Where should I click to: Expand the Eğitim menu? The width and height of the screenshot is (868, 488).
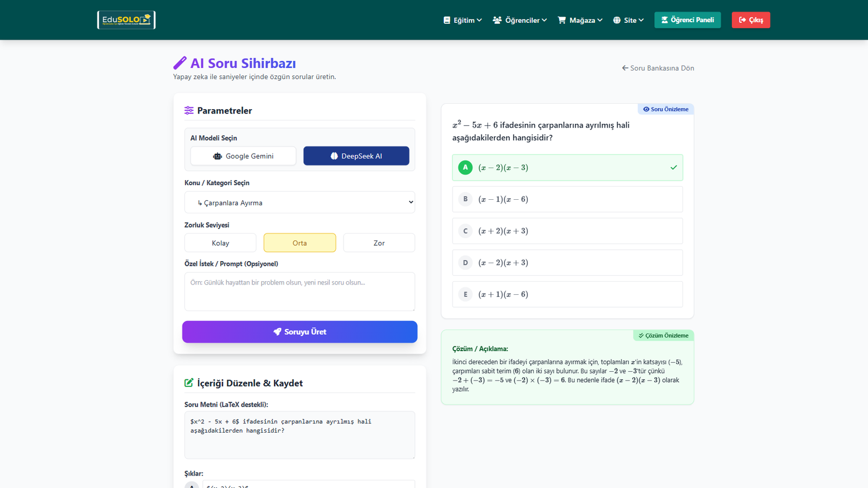click(463, 20)
